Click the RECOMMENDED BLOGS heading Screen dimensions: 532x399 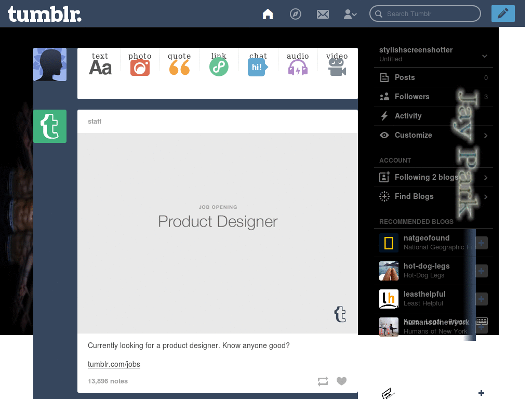(x=416, y=221)
